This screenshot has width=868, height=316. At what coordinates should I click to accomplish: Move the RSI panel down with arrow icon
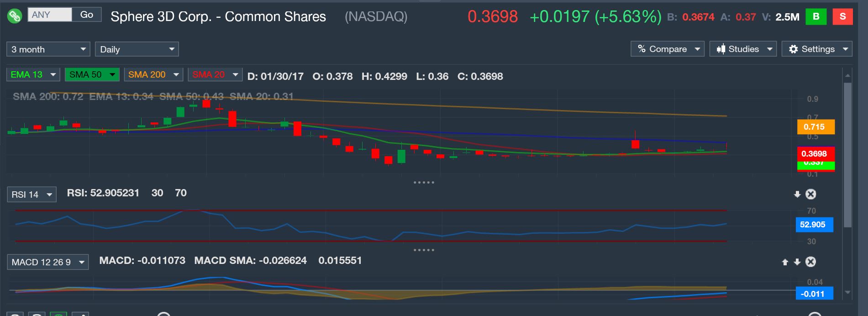click(x=797, y=195)
